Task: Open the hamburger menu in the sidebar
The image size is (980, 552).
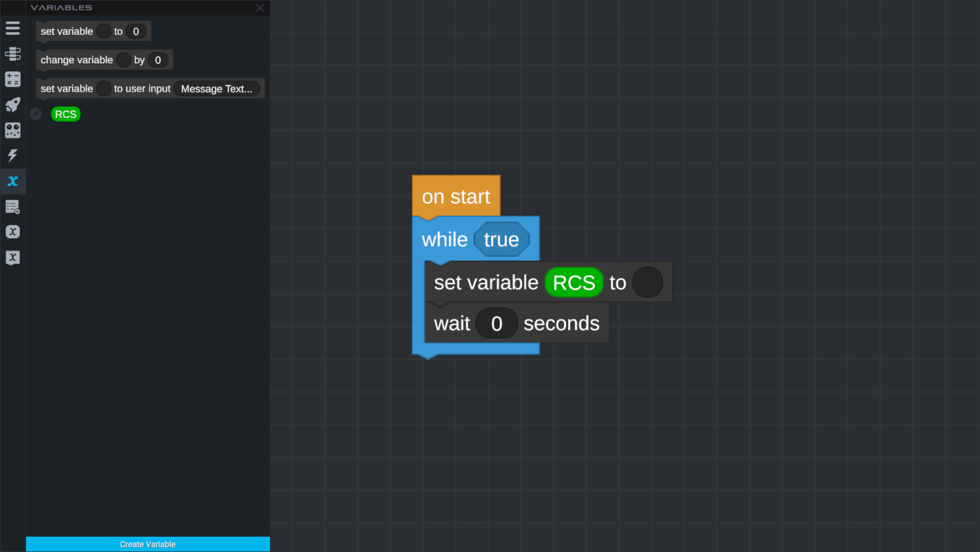Action: (13, 28)
